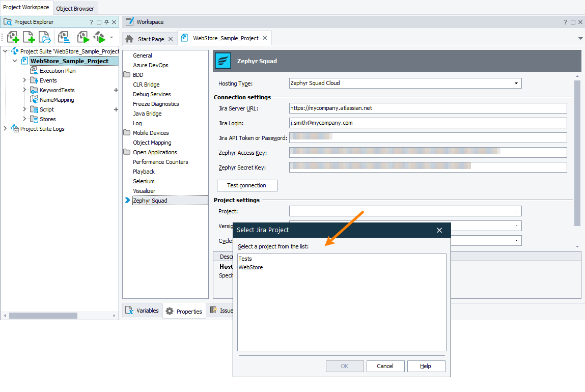Click the Run Project icon
The width and height of the screenshot is (585, 392).
click(82, 37)
